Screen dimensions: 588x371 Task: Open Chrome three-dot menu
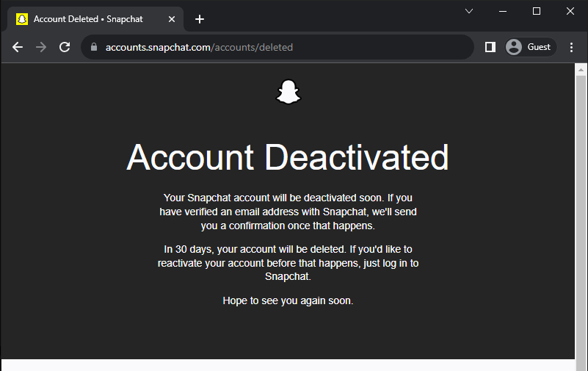tap(571, 47)
